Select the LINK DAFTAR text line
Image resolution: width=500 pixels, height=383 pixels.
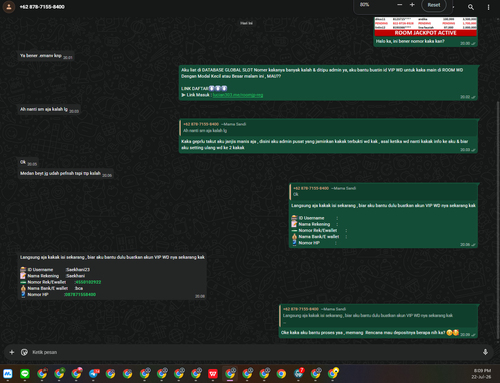204,88
